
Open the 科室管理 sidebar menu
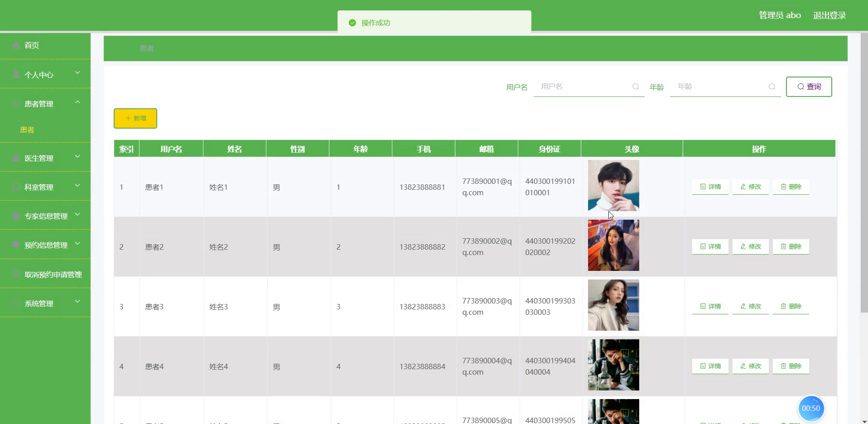45,187
